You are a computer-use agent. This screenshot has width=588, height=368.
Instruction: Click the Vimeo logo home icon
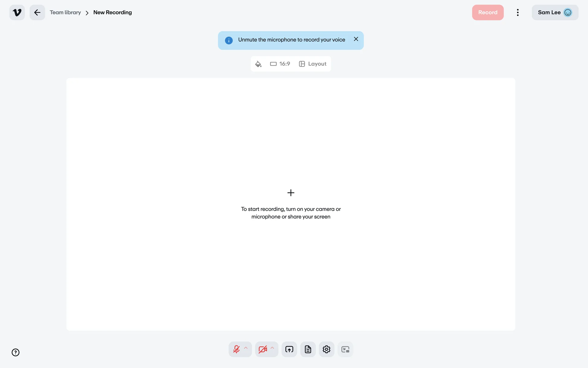click(17, 13)
